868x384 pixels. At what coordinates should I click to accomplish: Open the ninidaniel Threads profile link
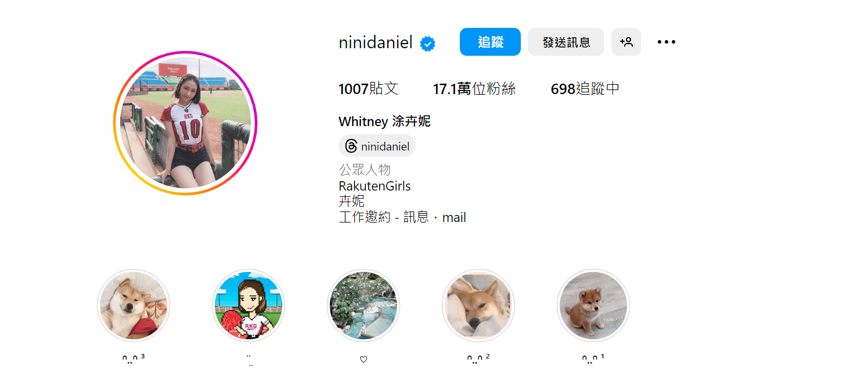point(377,146)
